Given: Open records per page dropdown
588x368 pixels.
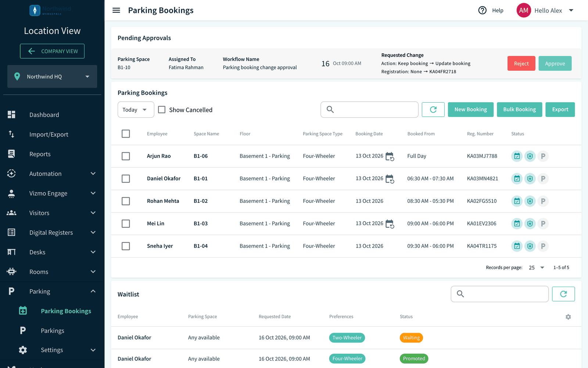Looking at the screenshot, I should pyautogui.click(x=537, y=268).
